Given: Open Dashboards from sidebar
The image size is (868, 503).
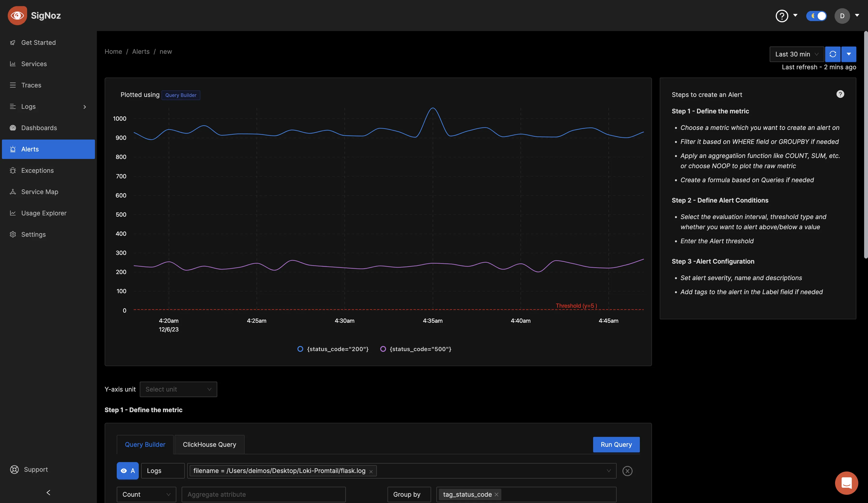Looking at the screenshot, I should (x=39, y=127).
